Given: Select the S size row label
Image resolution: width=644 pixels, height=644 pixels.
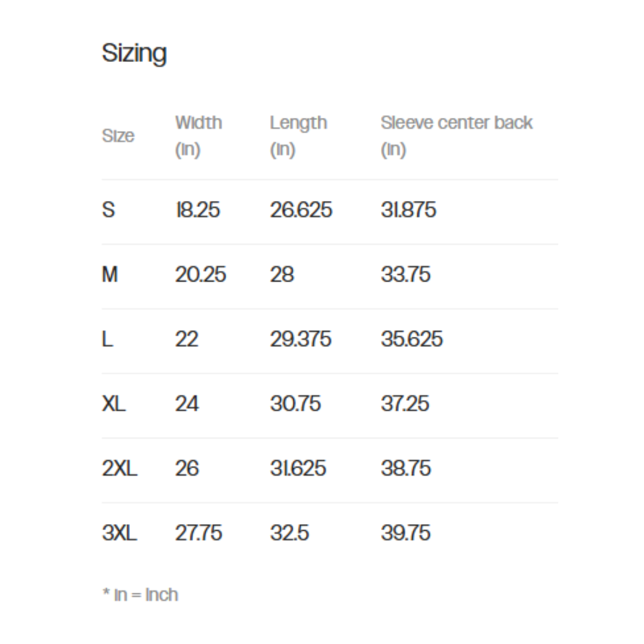Looking at the screenshot, I should (x=109, y=209).
